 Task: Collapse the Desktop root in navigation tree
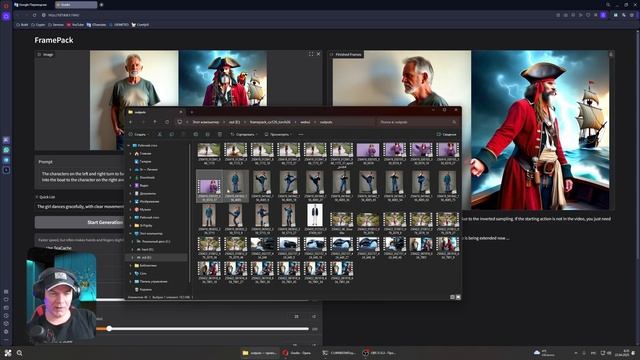pos(129,145)
